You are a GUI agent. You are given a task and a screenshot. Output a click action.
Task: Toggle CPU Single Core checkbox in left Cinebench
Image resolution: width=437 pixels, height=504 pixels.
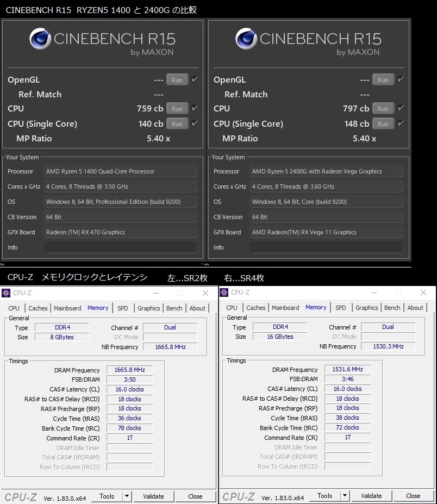(195, 123)
